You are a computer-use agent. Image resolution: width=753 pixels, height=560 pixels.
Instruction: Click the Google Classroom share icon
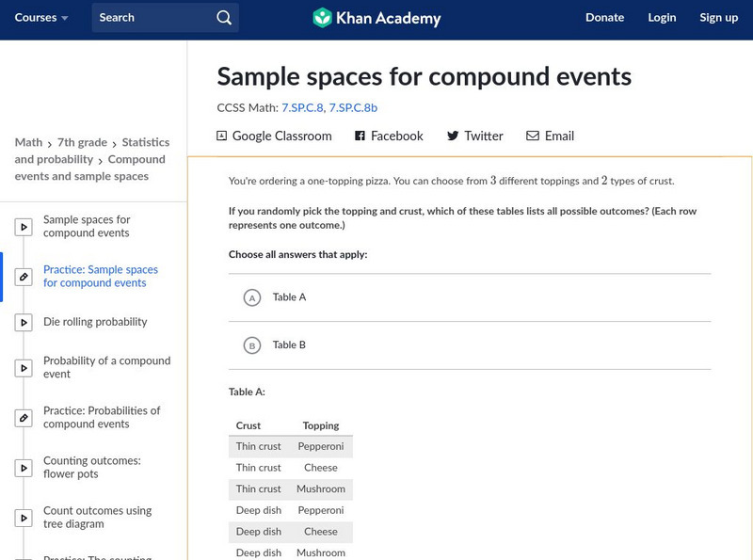[222, 136]
